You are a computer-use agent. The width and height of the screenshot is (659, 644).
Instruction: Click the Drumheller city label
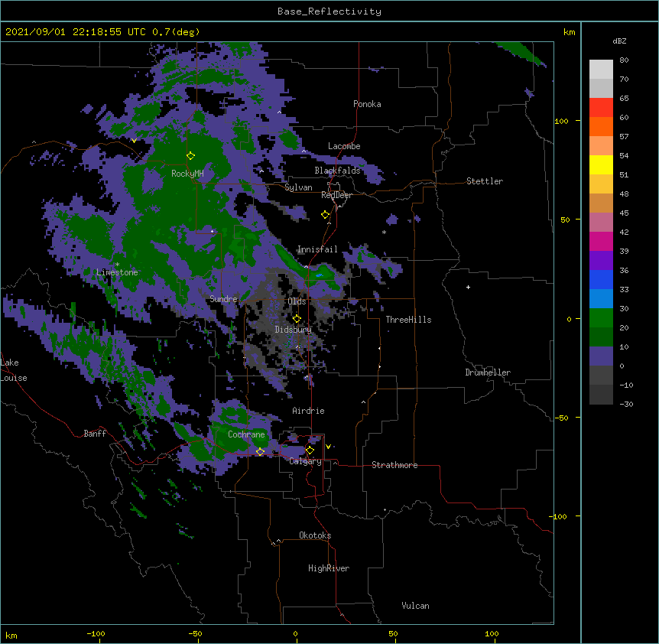488,372
